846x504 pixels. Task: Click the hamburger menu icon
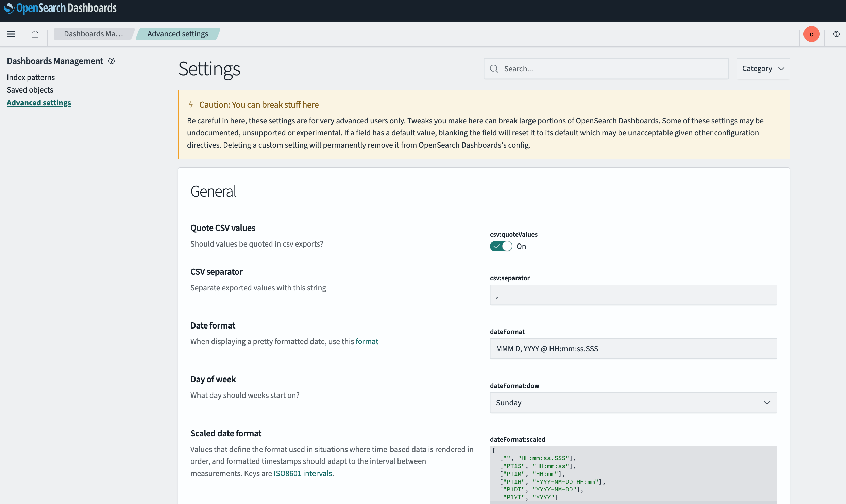(x=11, y=34)
